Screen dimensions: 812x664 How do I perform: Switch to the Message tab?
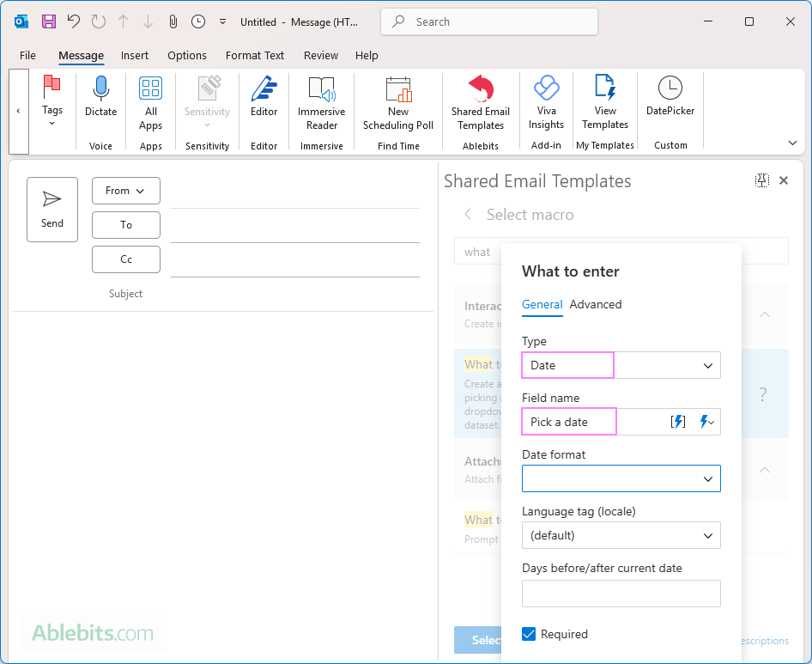coord(81,56)
